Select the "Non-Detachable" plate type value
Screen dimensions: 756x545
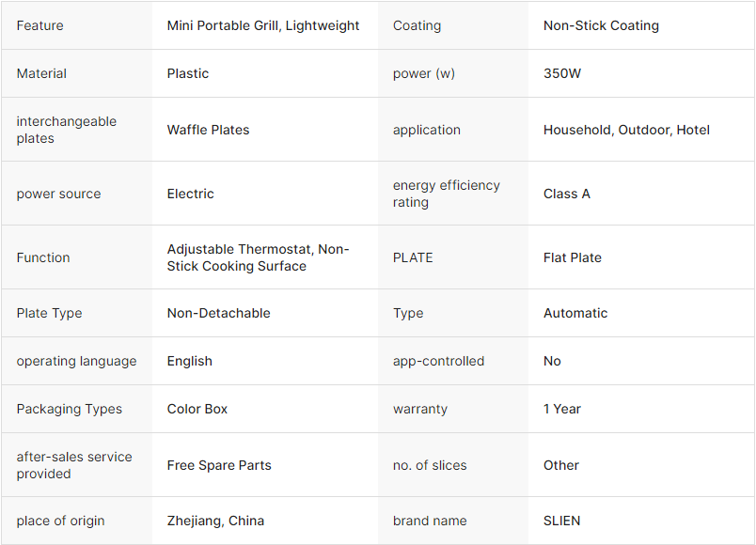pyautogui.click(x=218, y=313)
